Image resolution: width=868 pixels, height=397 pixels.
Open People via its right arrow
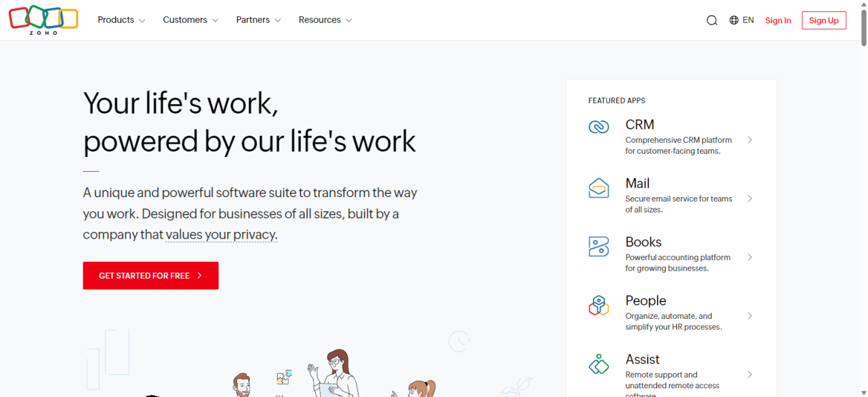click(750, 315)
